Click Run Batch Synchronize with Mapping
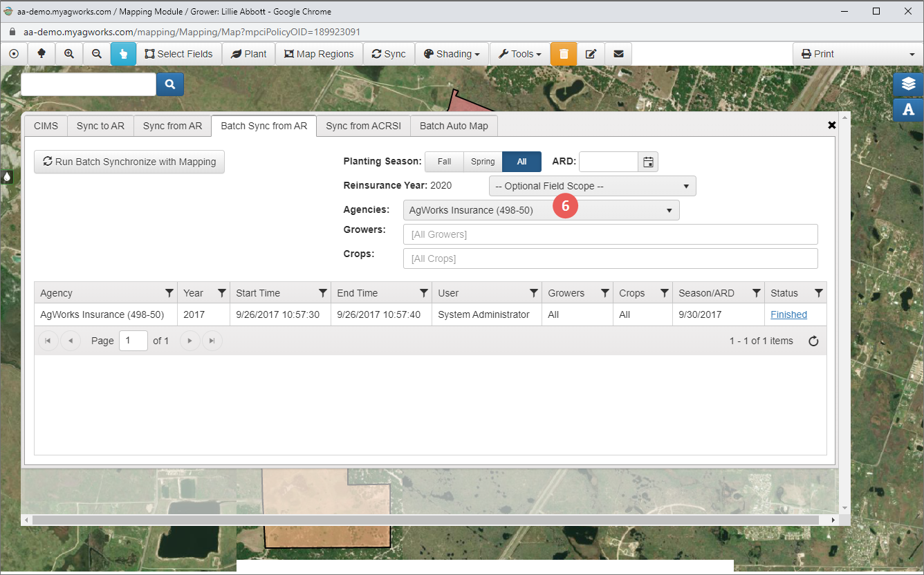 click(x=129, y=162)
